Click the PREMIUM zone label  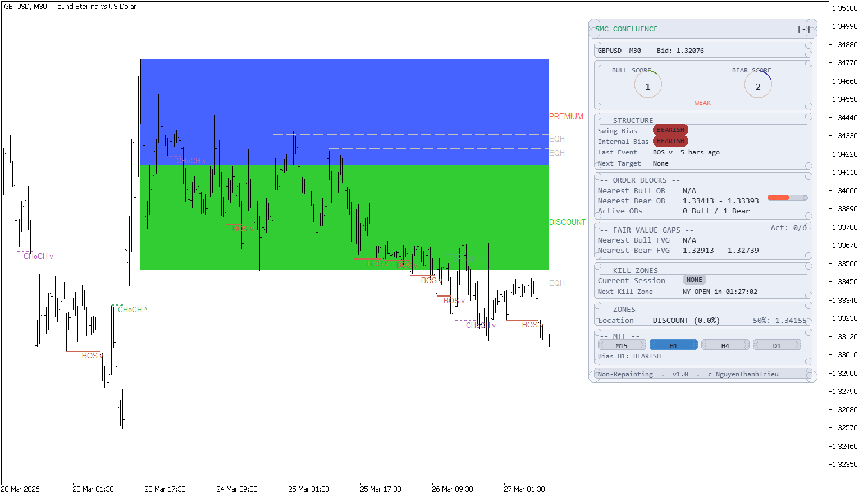point(566,116)
